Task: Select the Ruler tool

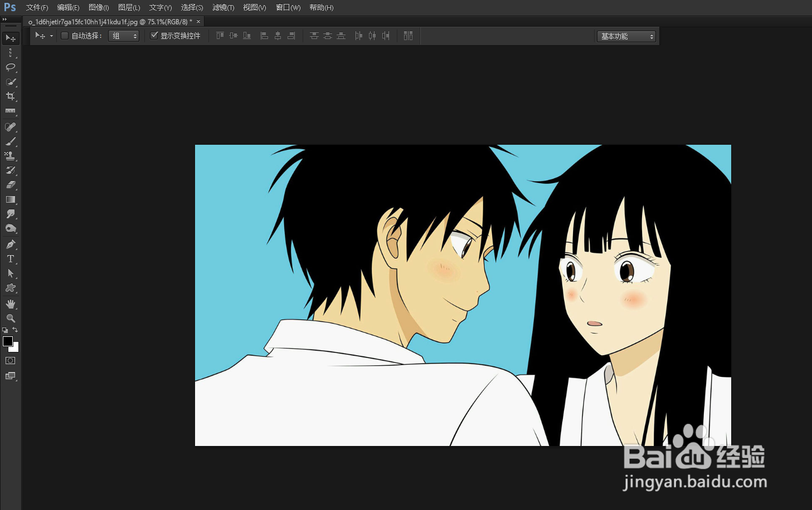Action: tap(11, 110)
